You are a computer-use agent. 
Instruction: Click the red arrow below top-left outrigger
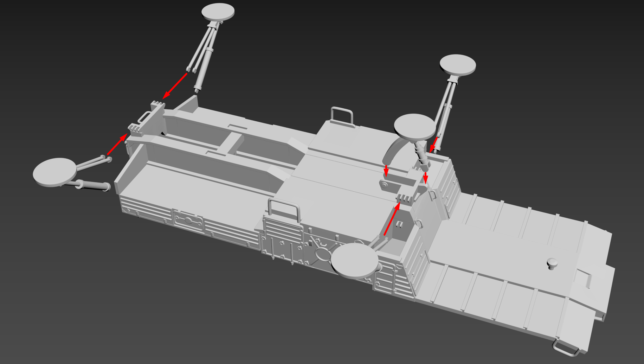click(x=175, y=86)
